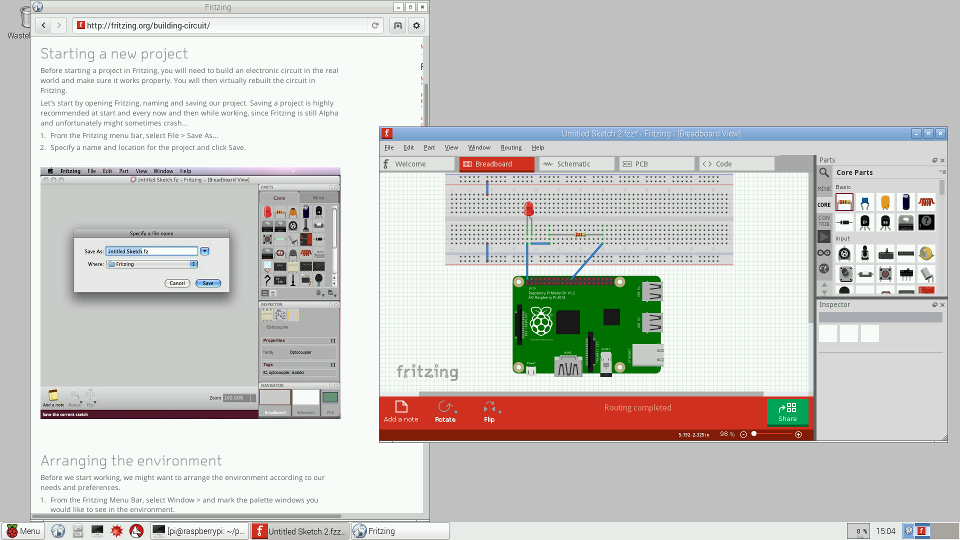Screen dimensions: 960x540
Task: Select the mystery part with question mark
Action: pyautogui.click(x=926, y=222)
